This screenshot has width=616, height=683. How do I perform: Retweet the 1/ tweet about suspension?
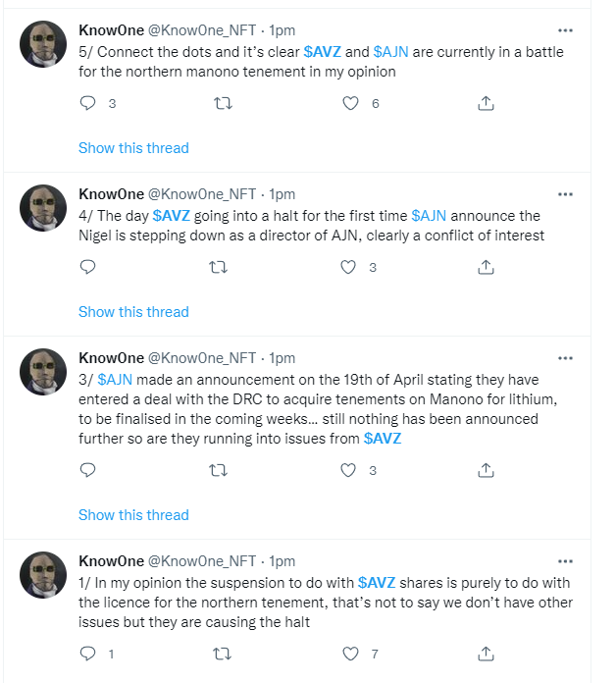[223, 654]
